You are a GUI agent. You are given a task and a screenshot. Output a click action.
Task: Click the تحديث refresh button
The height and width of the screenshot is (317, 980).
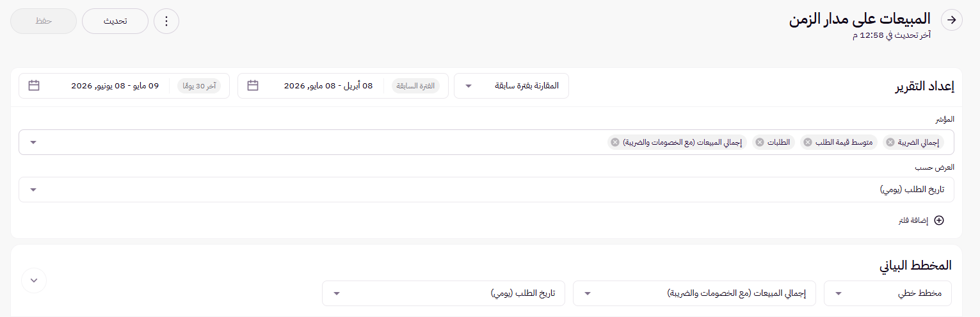tap(115, 21)
